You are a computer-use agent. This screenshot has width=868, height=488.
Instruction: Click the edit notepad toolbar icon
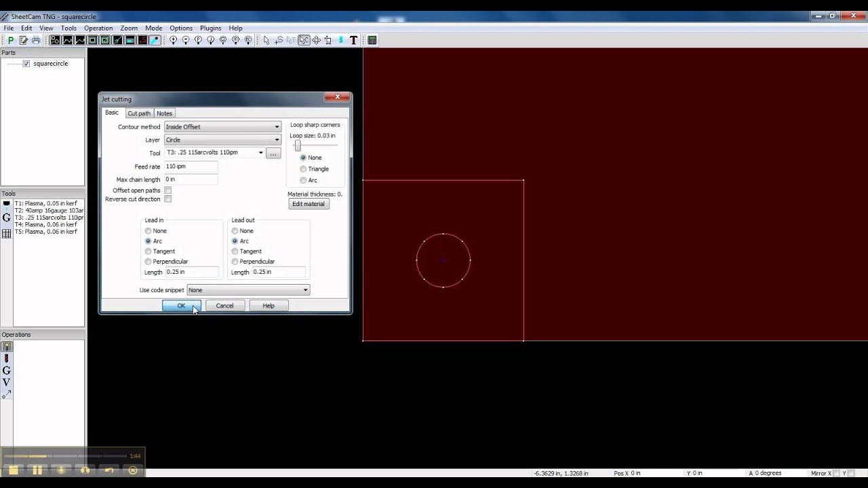click(23, 40)
